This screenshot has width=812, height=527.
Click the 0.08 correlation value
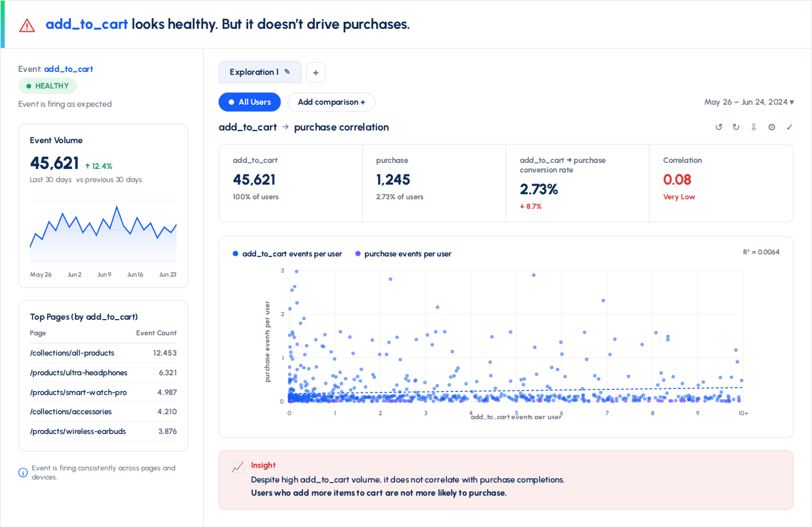coord(677,180)
